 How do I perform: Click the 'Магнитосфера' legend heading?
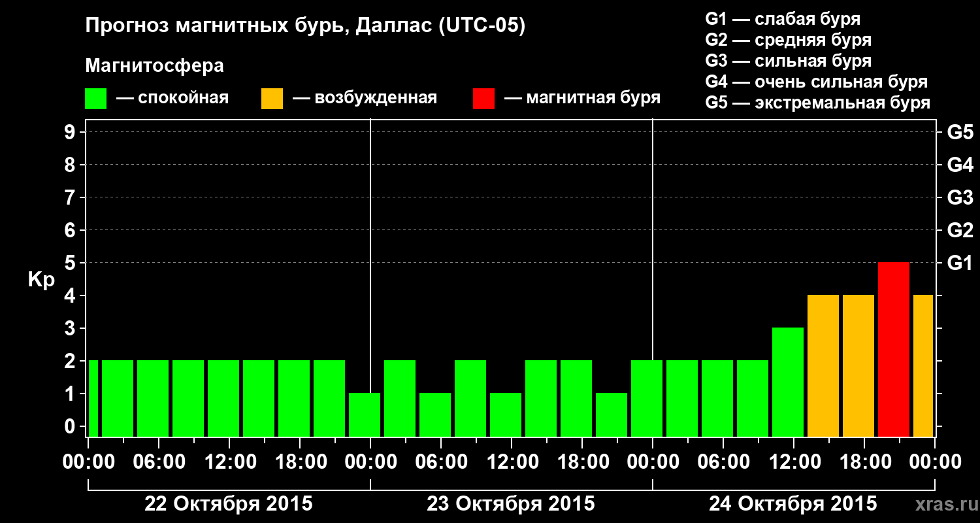point(154,66)
